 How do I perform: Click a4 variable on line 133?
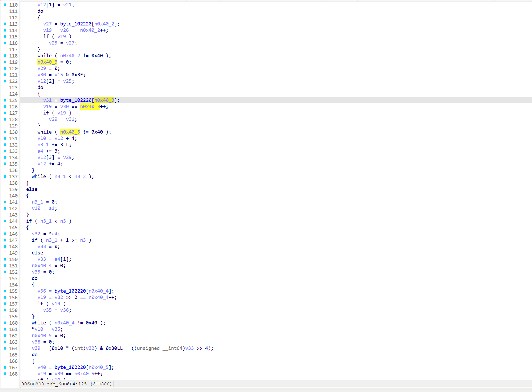40,151
